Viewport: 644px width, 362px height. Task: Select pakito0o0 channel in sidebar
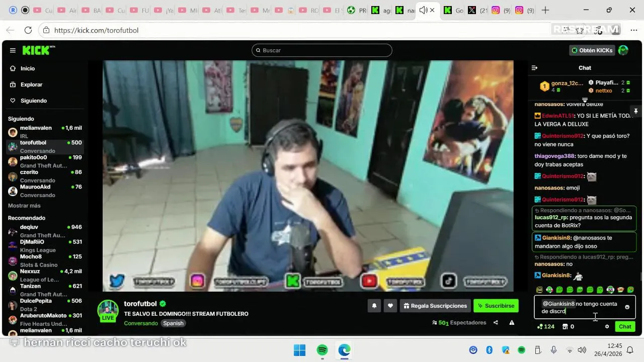pos(45,161)
